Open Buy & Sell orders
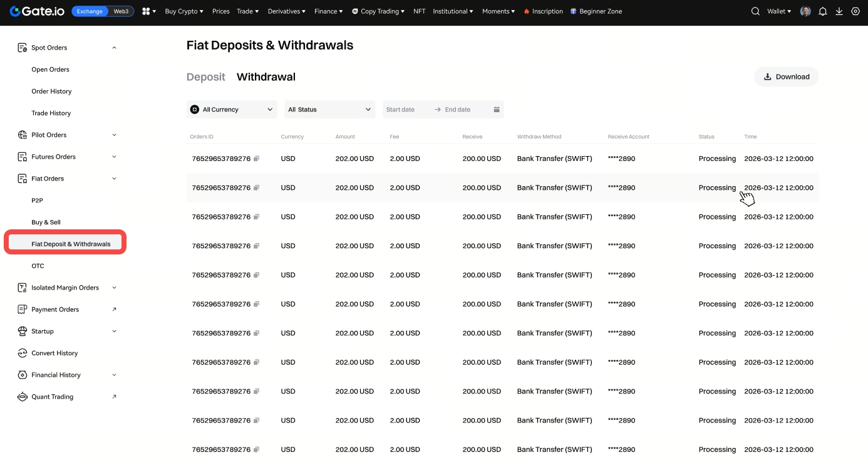The height and width of the screenshot is (465, 868). (46, 222)
